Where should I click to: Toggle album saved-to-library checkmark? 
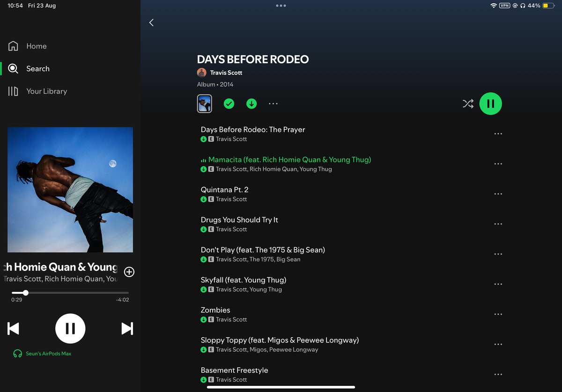tap(229, 103)
